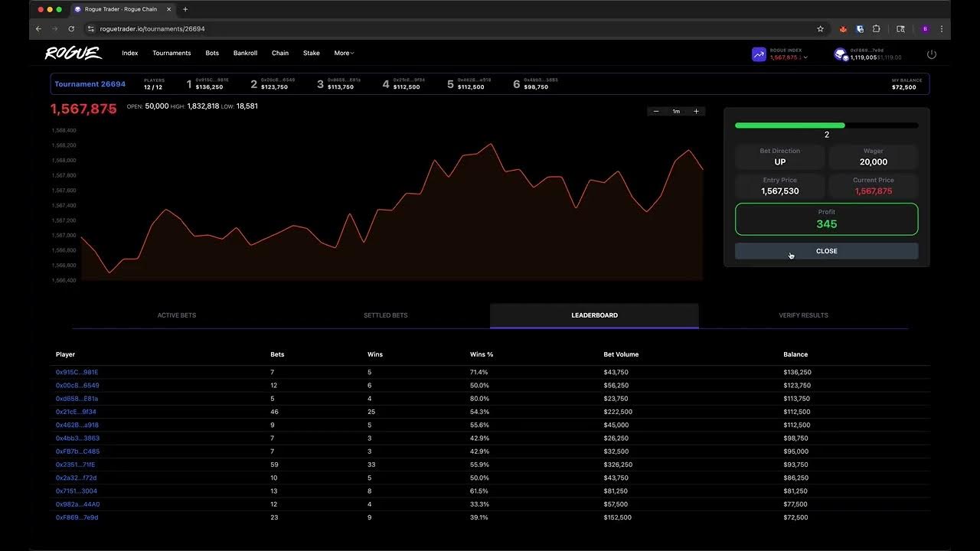Image resolution: width=980 pixels, height=551 pixels.
Task: Select the Leaderboard tab
Action: click(594, 315)
